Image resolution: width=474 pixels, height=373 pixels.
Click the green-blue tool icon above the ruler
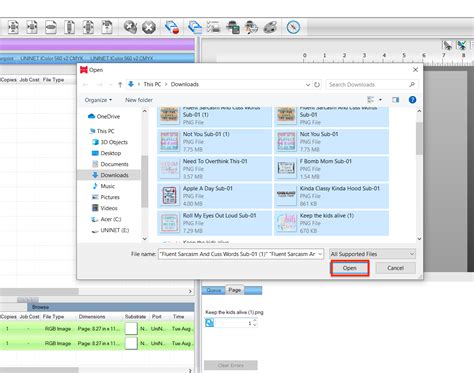click(x=462, y=45)
